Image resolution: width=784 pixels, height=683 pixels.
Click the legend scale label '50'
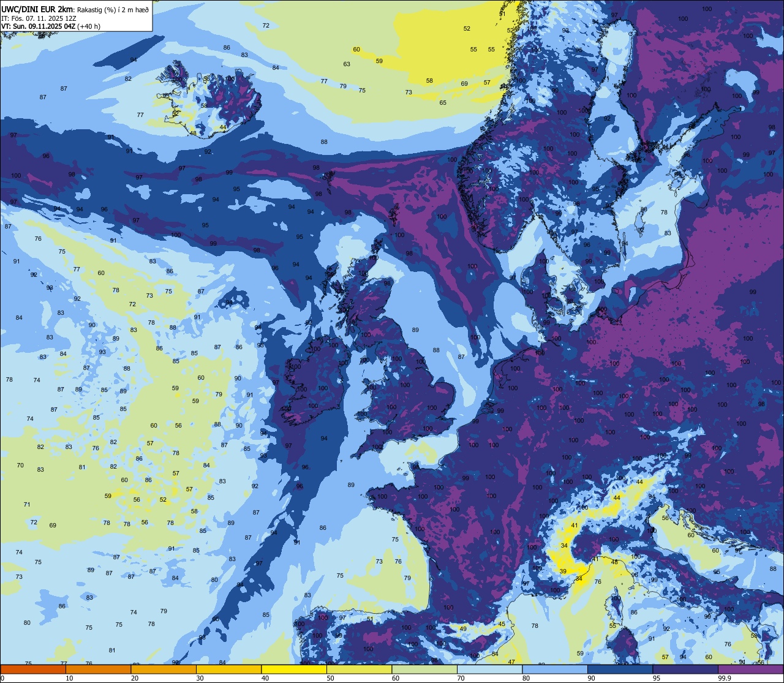pos(330,678)
